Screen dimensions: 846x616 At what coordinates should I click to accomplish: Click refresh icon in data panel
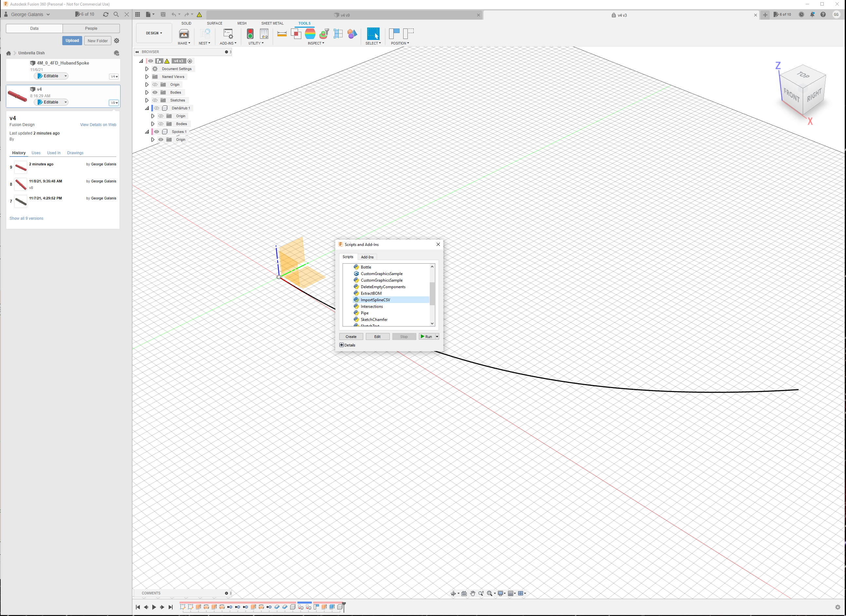(x=106, y=14)
